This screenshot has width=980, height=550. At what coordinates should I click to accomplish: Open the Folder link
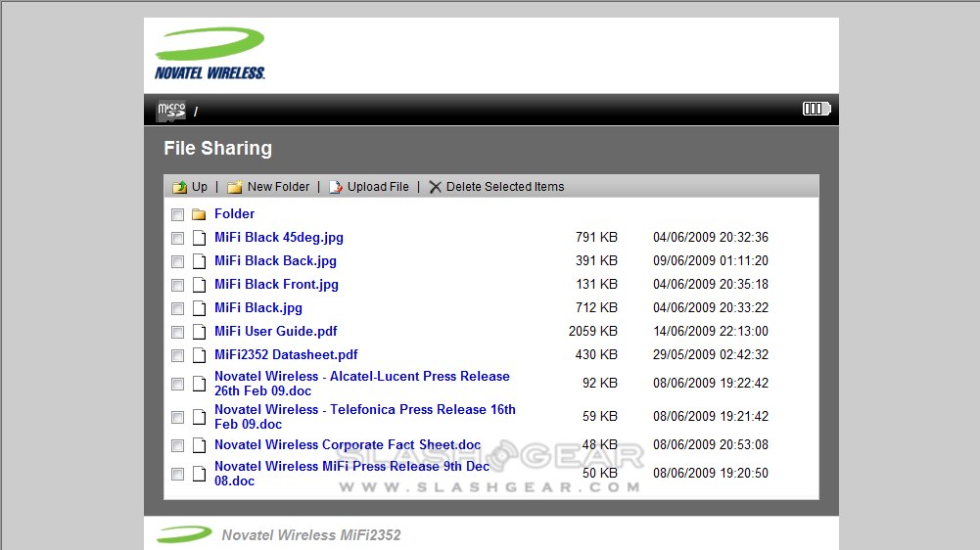234,213
